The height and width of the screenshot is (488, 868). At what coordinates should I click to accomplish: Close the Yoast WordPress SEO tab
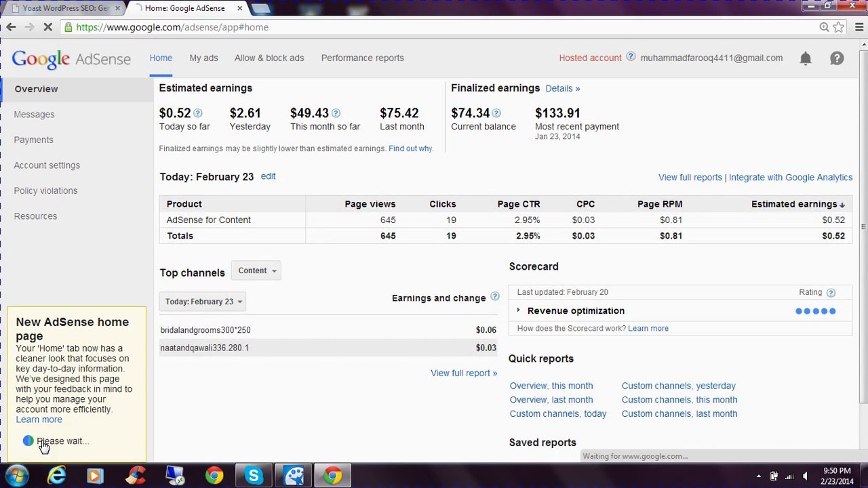[117, 8]
